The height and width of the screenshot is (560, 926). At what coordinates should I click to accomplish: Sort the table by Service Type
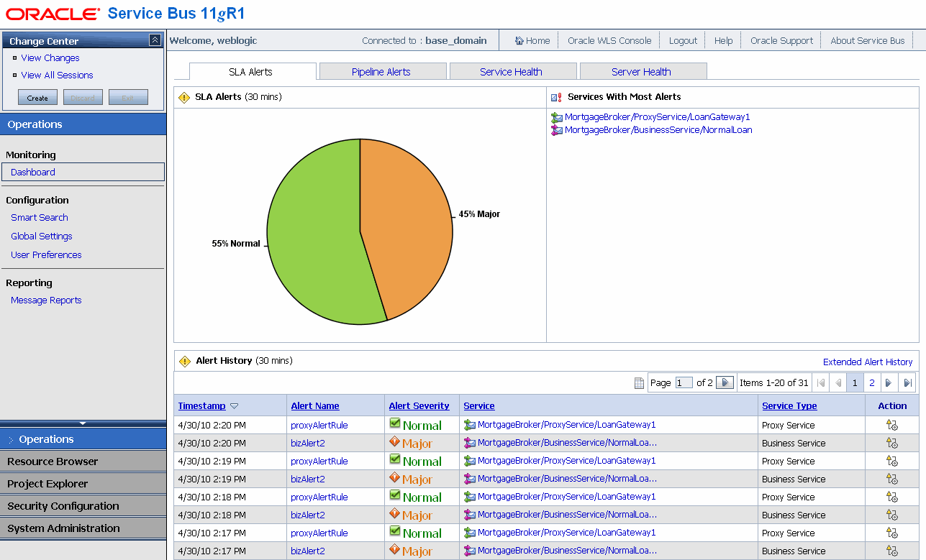pos(789,406)
